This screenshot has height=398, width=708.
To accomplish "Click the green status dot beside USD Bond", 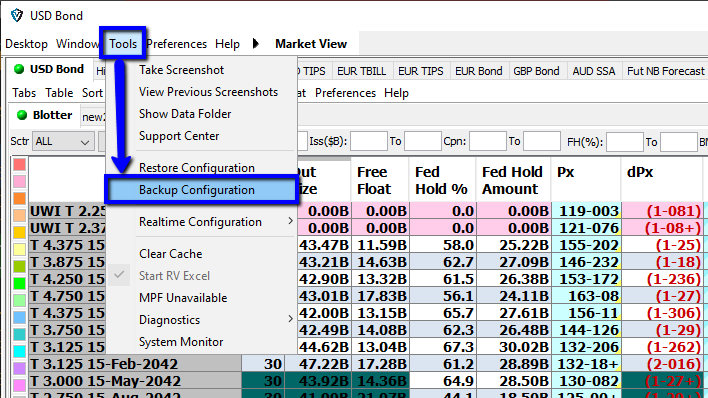I will coord(19,69).
